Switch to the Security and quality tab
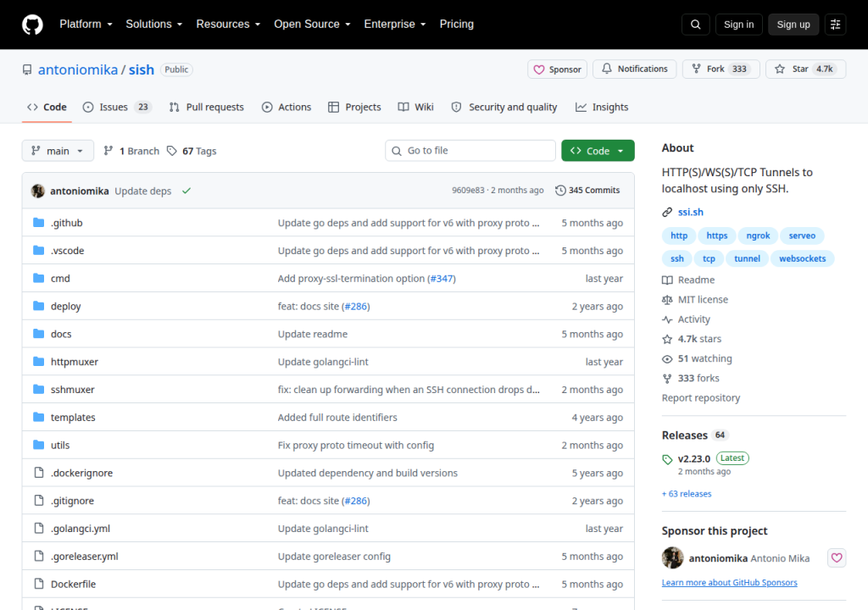 point(504,107)
